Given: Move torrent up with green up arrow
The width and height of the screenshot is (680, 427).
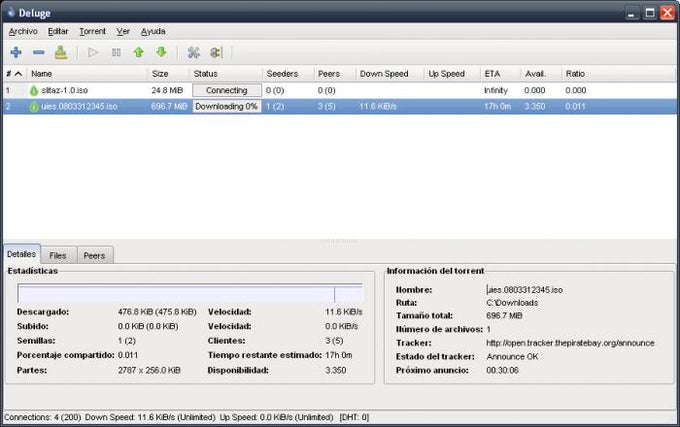Looking at the screenshot, I should pyautogui.click(x=138, y=52).
